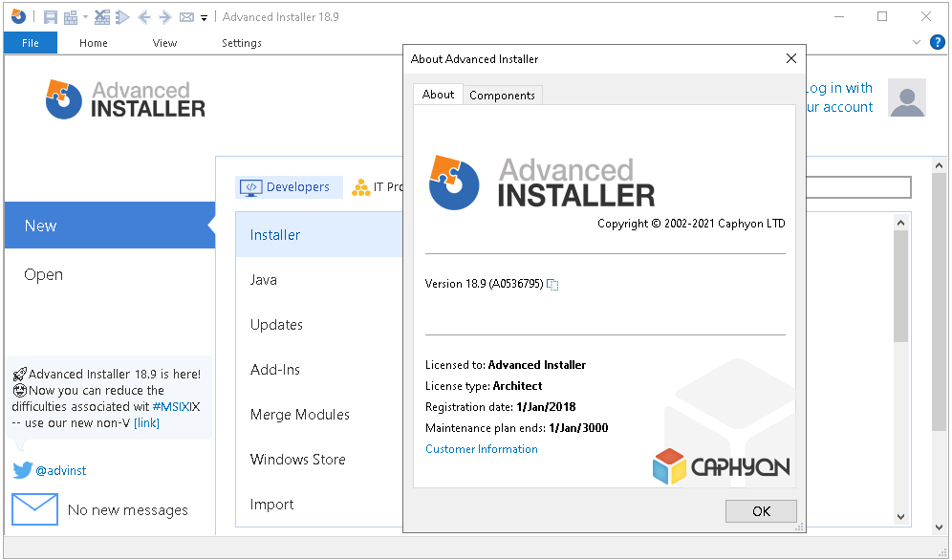Screen dimensions: 952x560
Task: Select the Developers category tab
Action: pyautogui.click(x=289, y=187)
